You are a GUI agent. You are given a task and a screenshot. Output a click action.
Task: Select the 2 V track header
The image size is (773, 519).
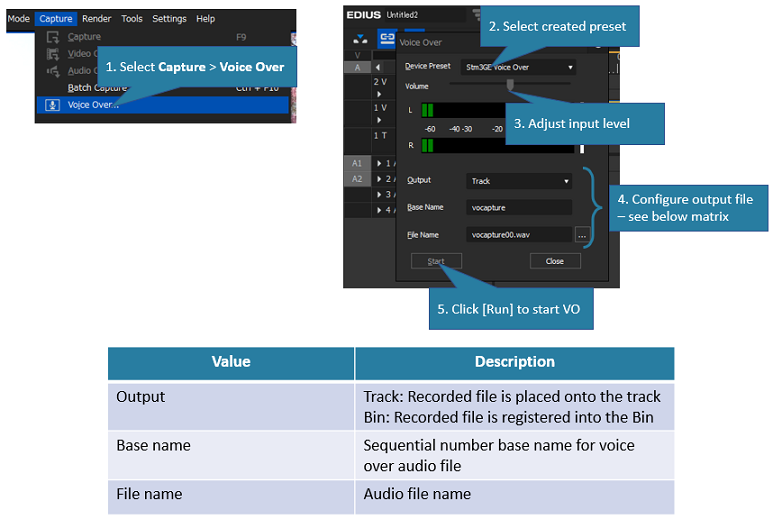(380, 82)
